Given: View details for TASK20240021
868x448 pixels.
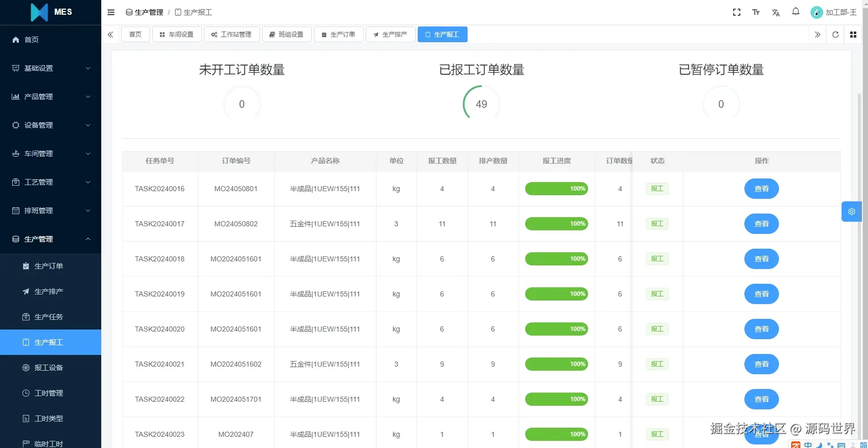Looking at the screenshot, I should point(761,364).
